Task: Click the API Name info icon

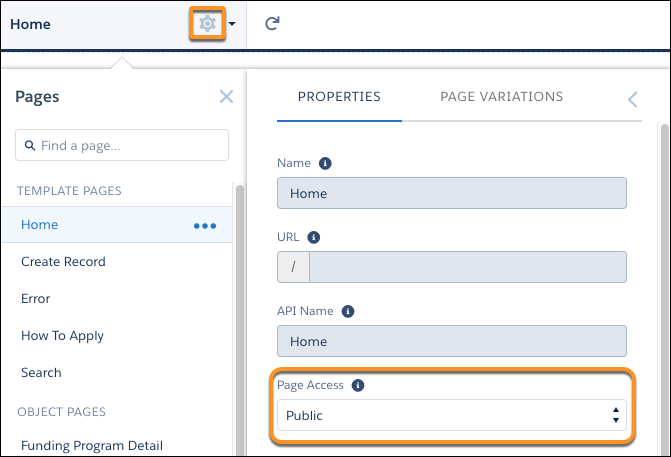Action: coord(348,311)
